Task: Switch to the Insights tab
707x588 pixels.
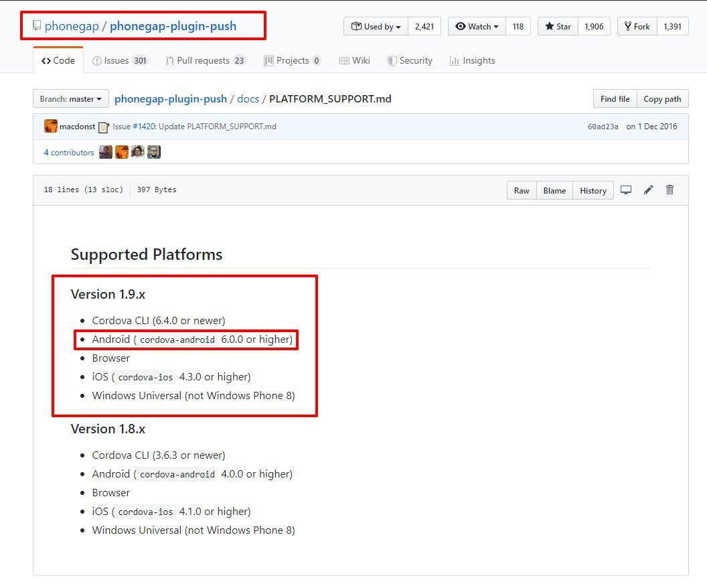Action: click(472, 60)
